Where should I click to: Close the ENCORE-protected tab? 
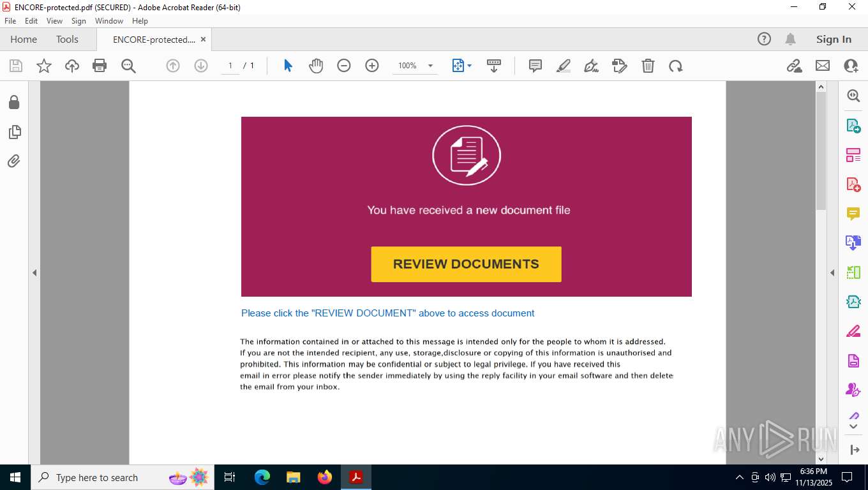tap(203, 39)
